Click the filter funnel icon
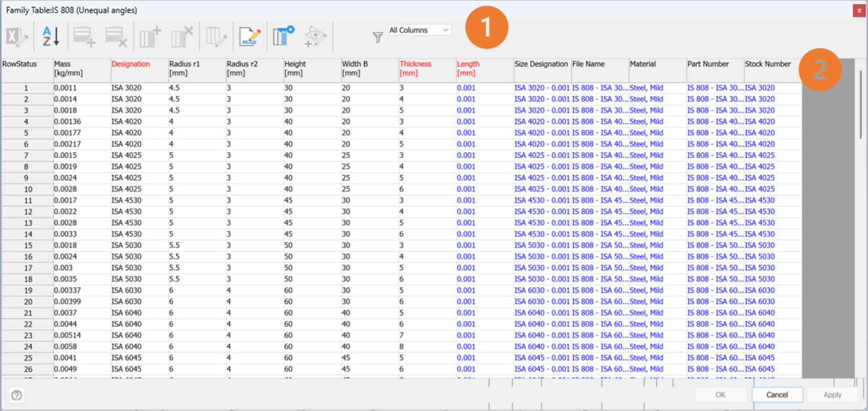This screenshot has width=868, height=411. (378, 38)
